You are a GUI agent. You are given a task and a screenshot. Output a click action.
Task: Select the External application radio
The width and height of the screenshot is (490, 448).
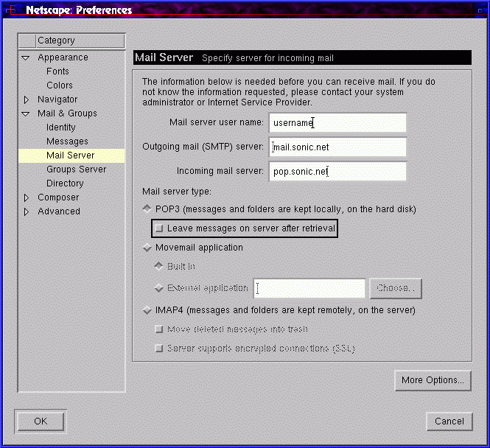(x=158, y=288)
